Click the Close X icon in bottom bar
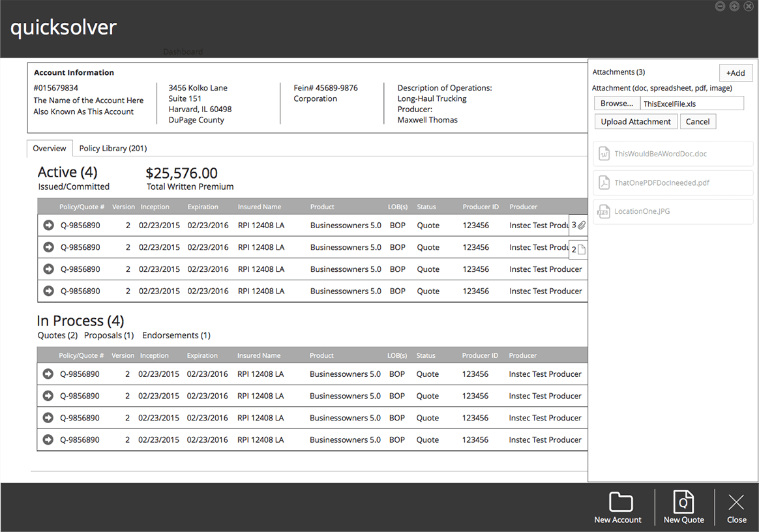This screenshot has width=759, height=532. click(736, 502)
